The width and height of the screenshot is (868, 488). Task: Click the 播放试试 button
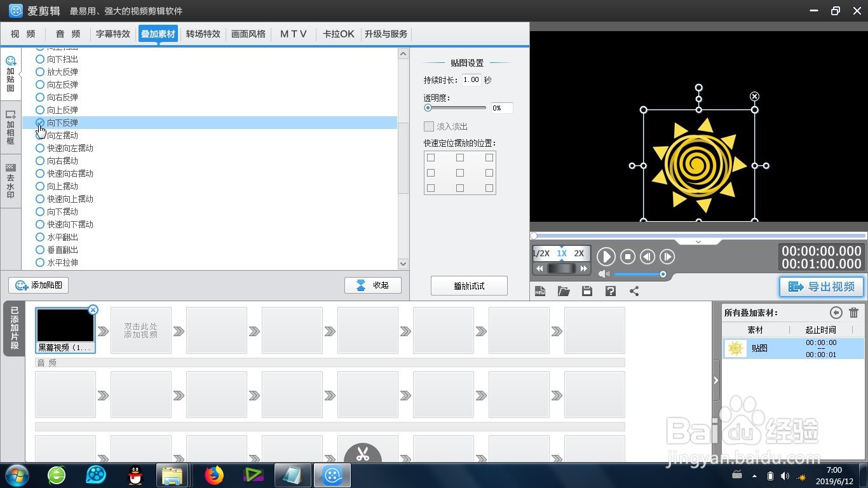469,286
